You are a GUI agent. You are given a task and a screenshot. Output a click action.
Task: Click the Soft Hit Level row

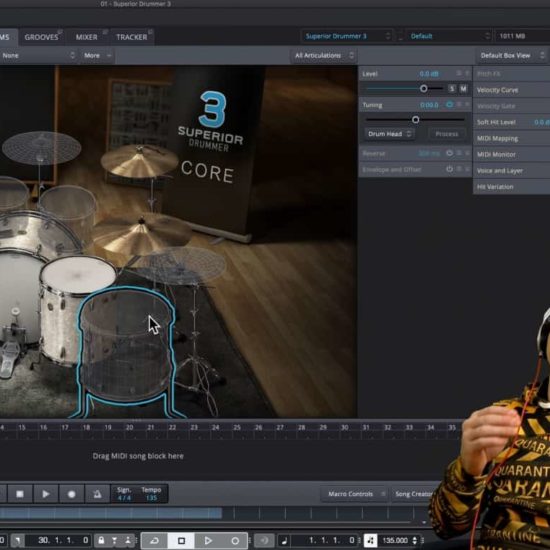pyautogui.click(x=511, y=122)
